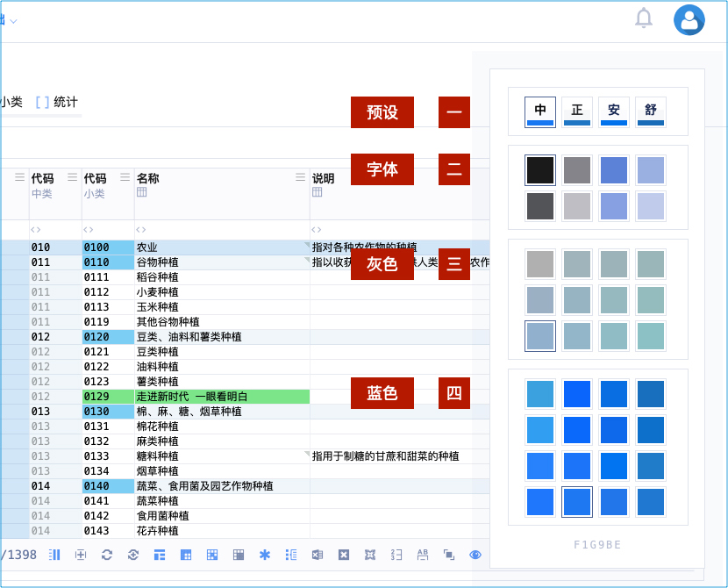
Task: Click the numbered list icon in bottom toolbar
Action: (x=290, y=555)
